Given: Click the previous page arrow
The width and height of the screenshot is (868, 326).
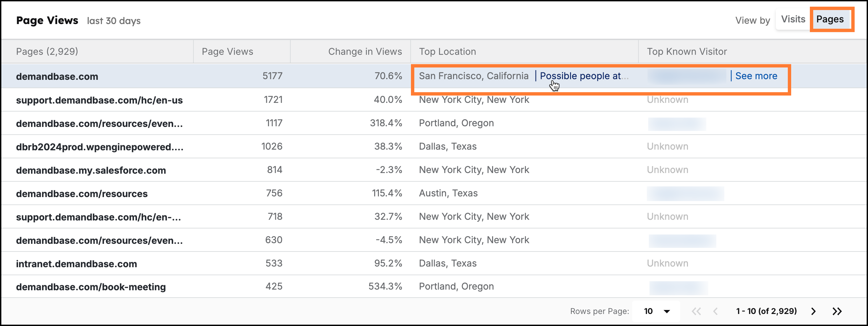Looking at the screenshot, I should (x=715, y=311).
